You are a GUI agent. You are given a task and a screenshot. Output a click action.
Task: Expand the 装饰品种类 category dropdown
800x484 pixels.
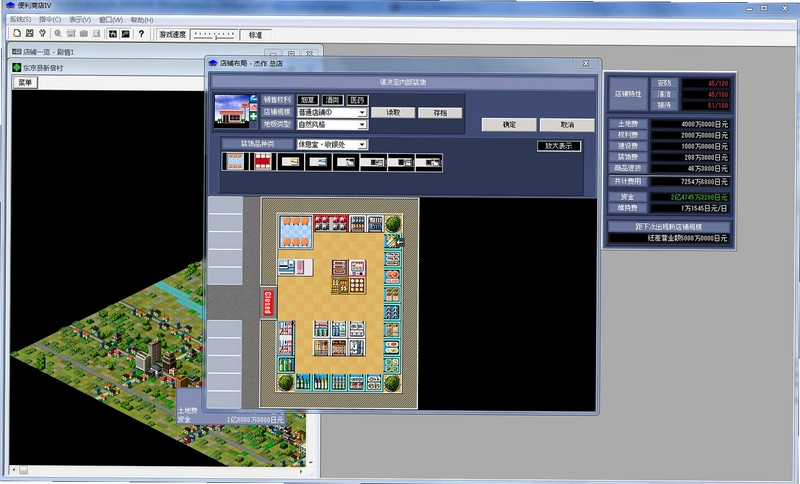(x=362, y=145)
